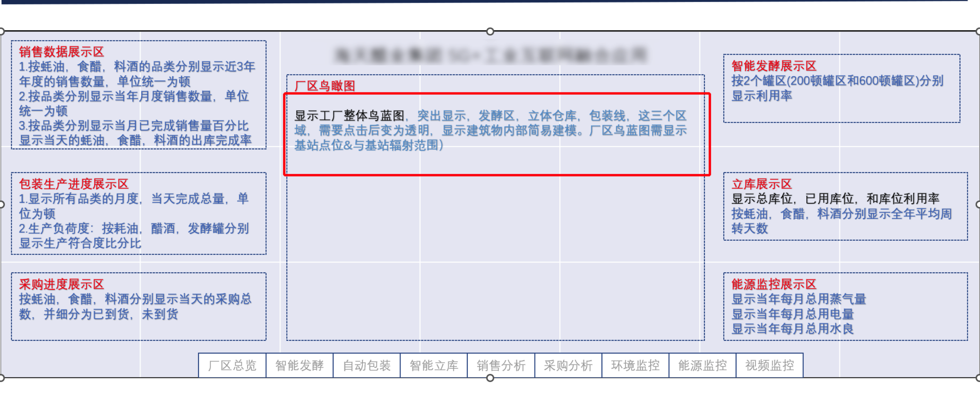Screen dimensions: 980x413
Task: Click the 厂区鸟瞰图 heading label
Action: pyautogui.click(x=325, y=86)
